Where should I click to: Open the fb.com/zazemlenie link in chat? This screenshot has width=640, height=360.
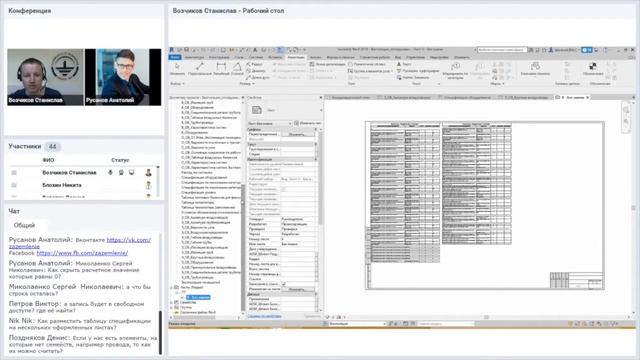82,253
